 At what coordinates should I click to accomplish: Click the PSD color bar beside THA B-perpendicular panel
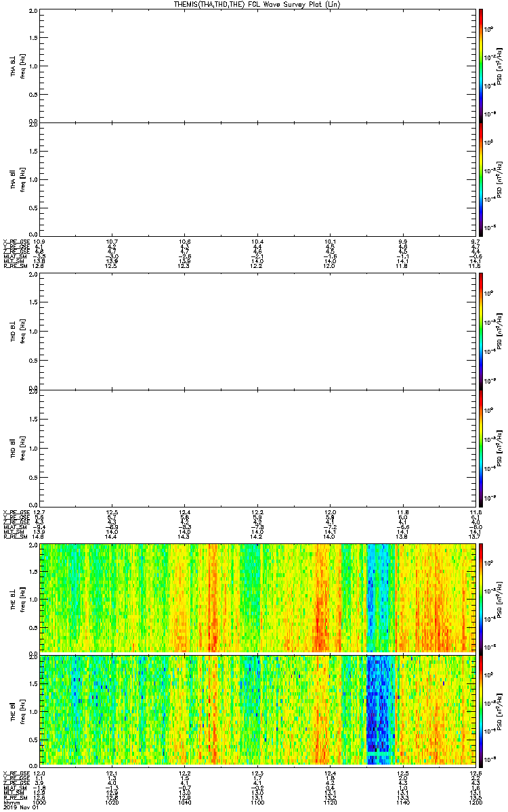(480, 65)
